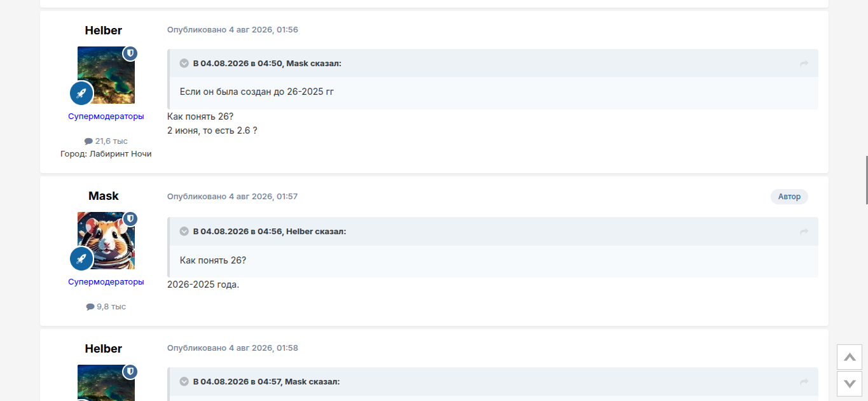The width and height of the screenshot is (868, 401).
Task: Click quote header 'В 04.08.2026 в 04:56, Helber сказал:'
Action: point(270,232)
